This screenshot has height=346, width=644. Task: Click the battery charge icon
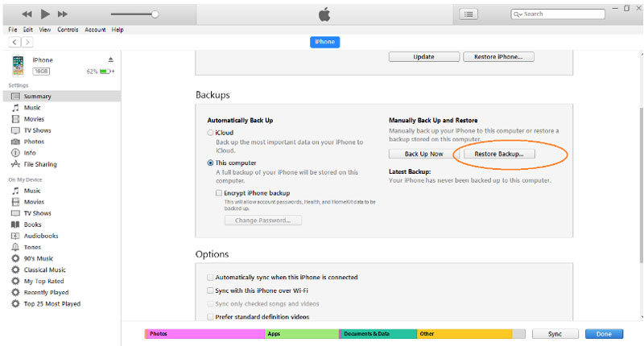(105, 72)
